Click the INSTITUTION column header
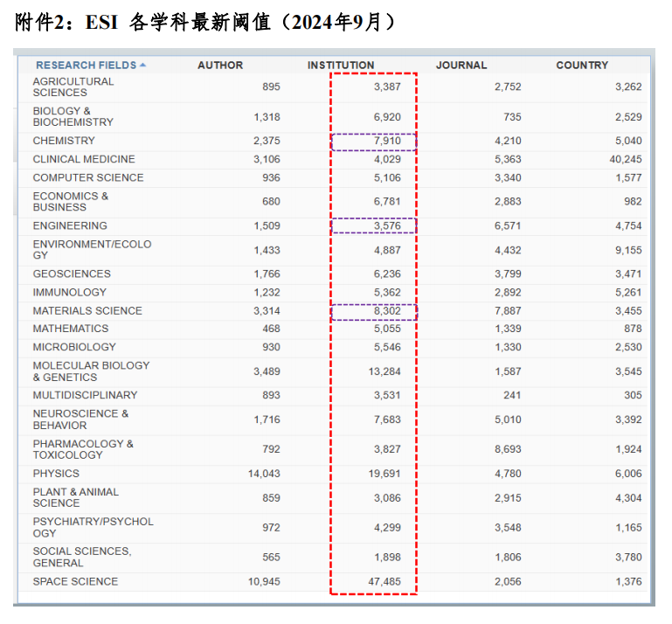The image size is (672, 624). [341, 66]
